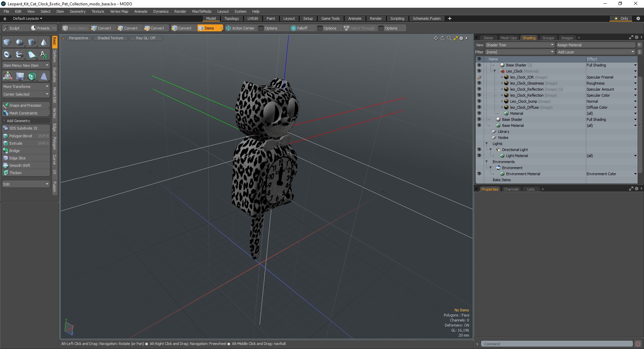644x349 pixels.
Task: Open More Transforms dropdown
Action: [x=26, y=87]
